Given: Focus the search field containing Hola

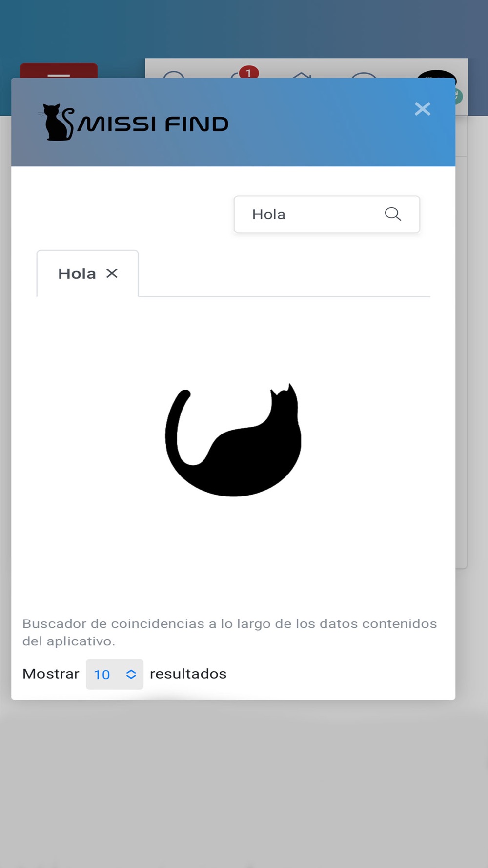Looking at the screenshot, I should click(x=326, y=214).
